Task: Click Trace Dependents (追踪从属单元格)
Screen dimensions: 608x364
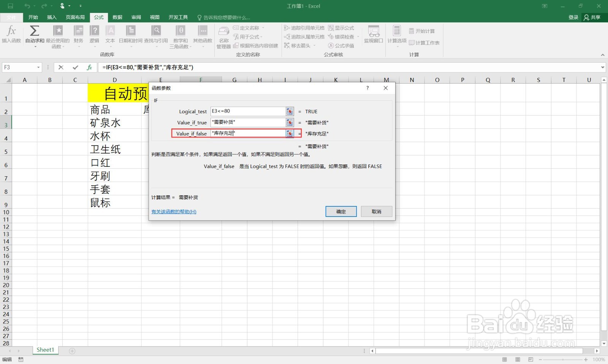Action: click(x=304, y=37)
